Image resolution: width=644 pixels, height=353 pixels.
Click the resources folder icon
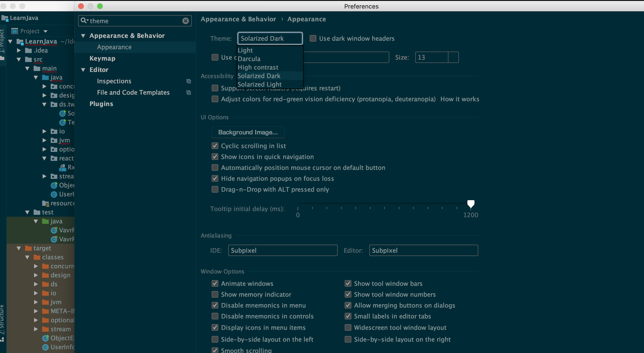pyautogui.click(x=45, y=203)
